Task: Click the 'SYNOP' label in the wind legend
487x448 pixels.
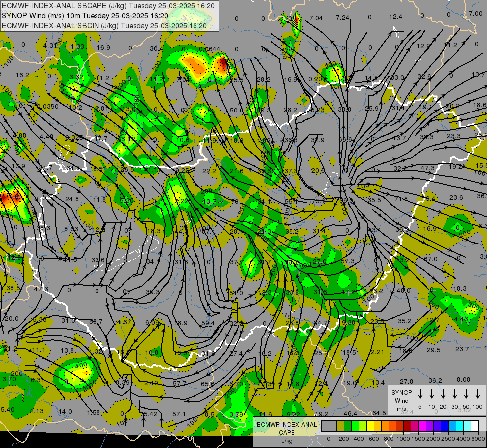Action: (401, 393)
